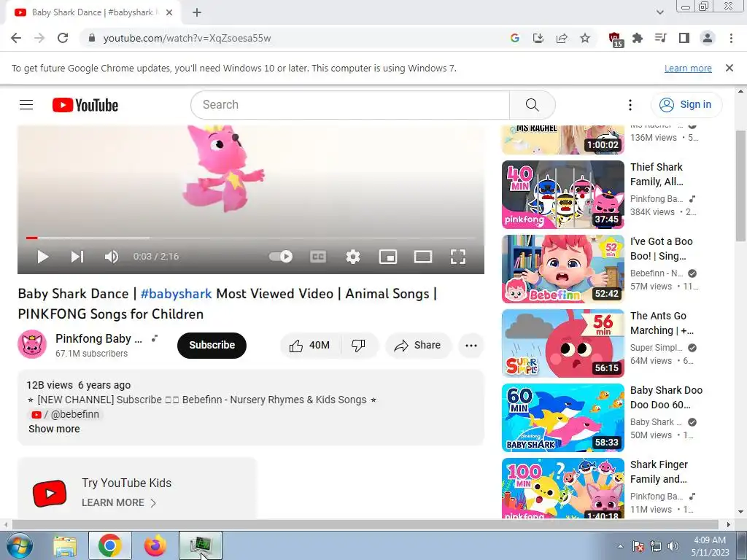747x560 pixels.
Task: Open Pinkfong channel avatar
Action: [32, 344]
